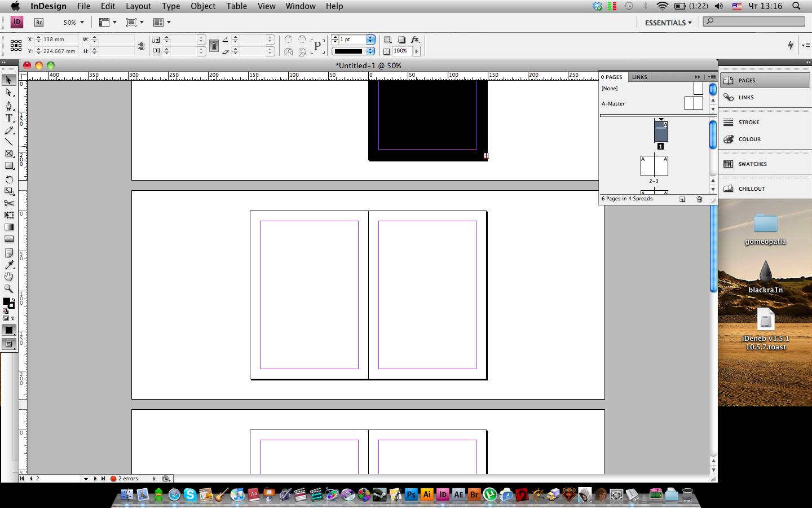Select the Type tool
This screenshot has height=508, width=812.
tap(8, 118)
